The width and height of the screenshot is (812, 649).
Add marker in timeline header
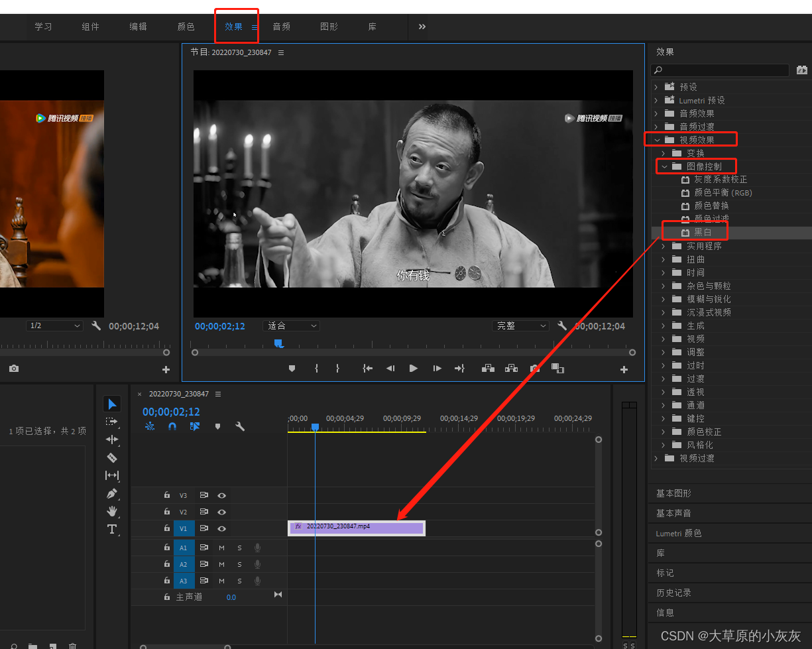coord(217,427)
